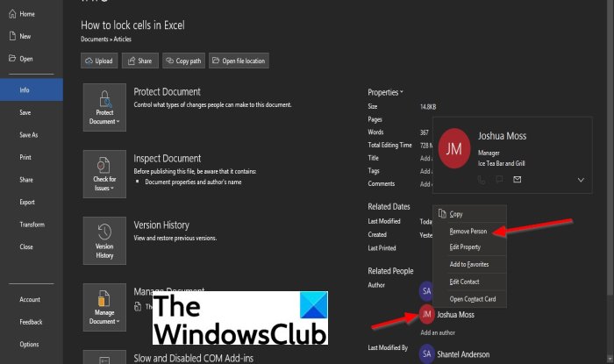614x364 pixels.
Task: Choose Add to Favorites in context menu
Action: (469, 264)
